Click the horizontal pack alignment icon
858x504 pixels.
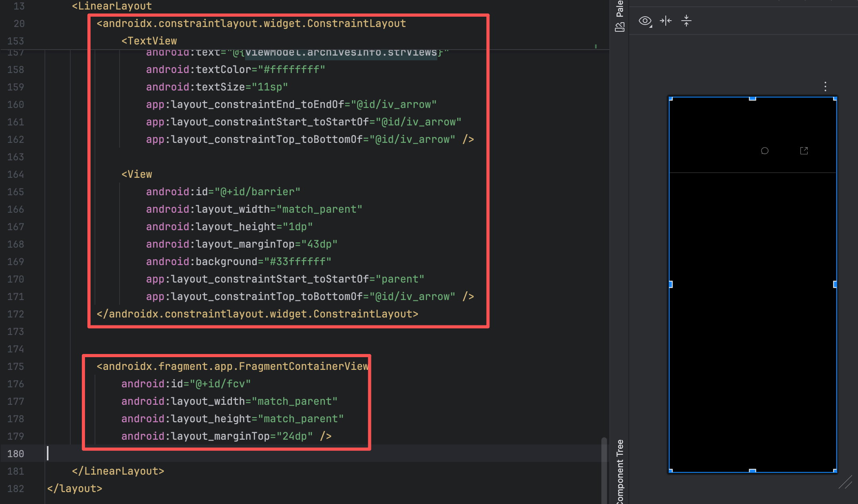(666, 21)
